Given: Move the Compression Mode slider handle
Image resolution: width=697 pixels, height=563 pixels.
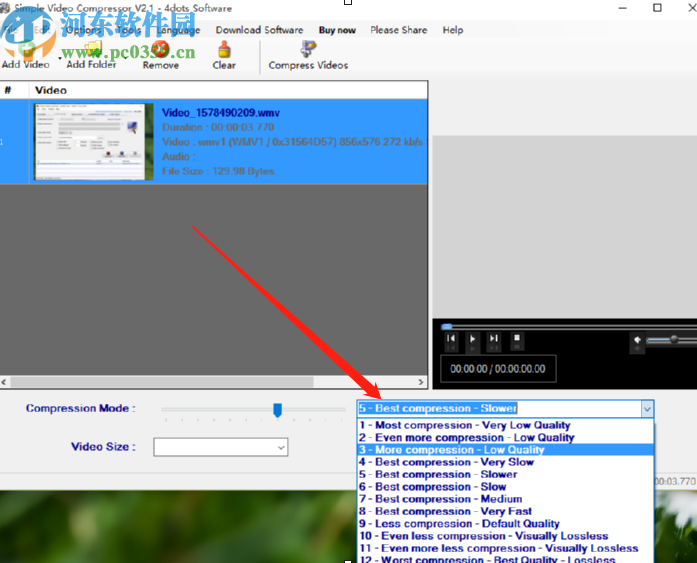Looking at the screenshot, I should click(x=277, y=410).
